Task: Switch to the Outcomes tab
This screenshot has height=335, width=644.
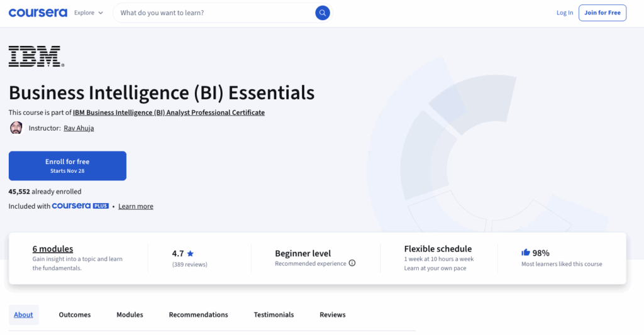Action: [x=75, y=315]
